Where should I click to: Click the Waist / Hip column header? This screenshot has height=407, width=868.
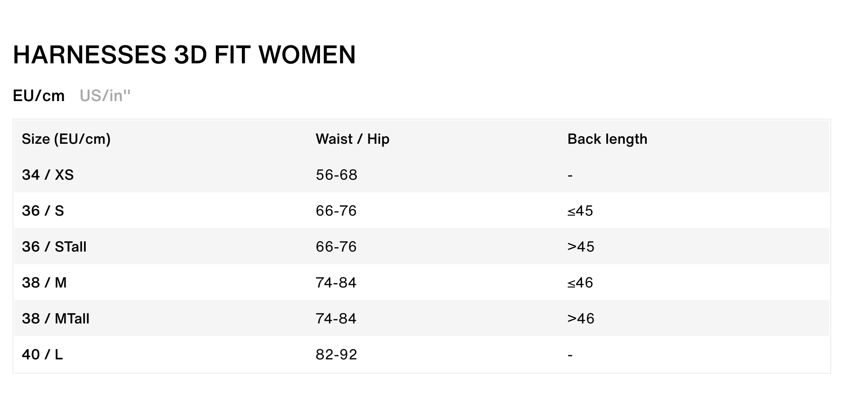tap(353, 139)
